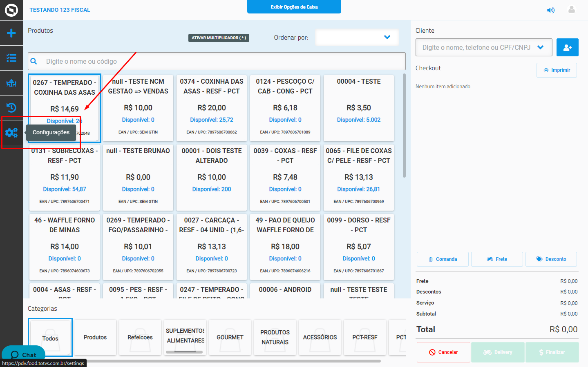The width and height of the screenshot is (588, 367).
Task: Open the history clock icon in sidebar
Action: click(x=11, y=108)
